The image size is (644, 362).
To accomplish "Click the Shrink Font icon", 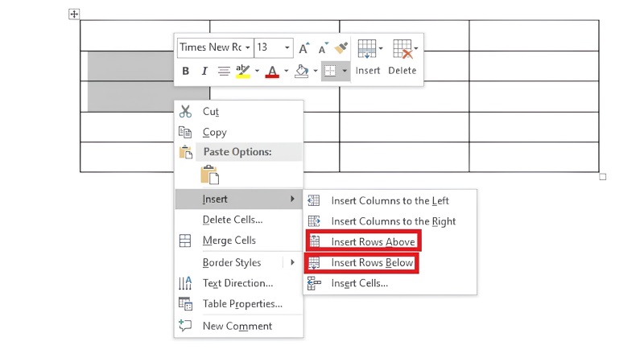I will [x=324, y=48].
